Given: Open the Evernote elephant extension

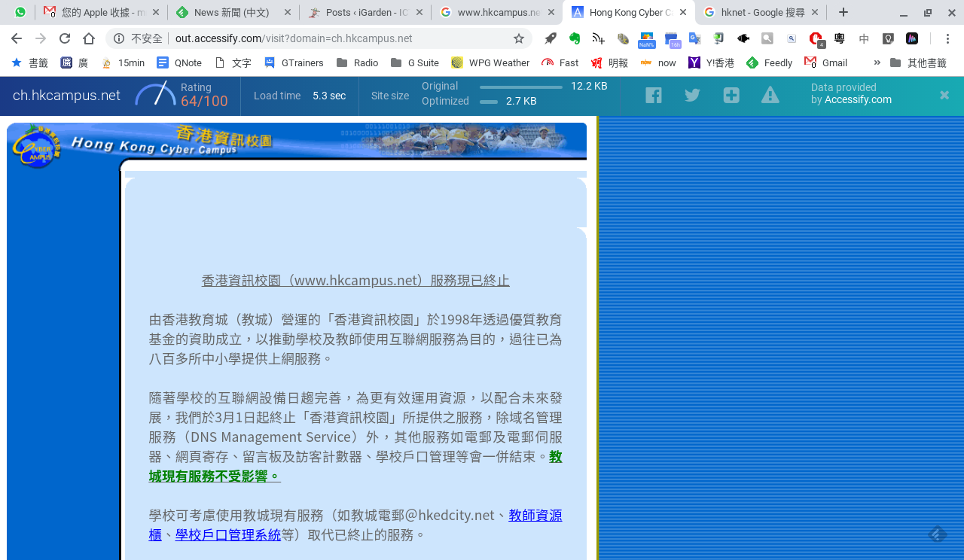Looking at the screenshot, I should point(575,38).
